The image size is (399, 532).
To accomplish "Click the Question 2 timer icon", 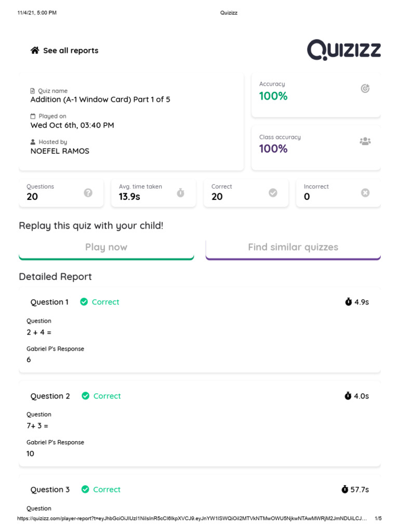I will [348, 396].
